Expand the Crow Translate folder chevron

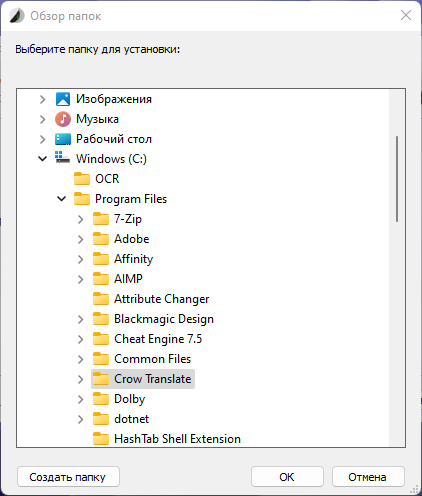81,379
